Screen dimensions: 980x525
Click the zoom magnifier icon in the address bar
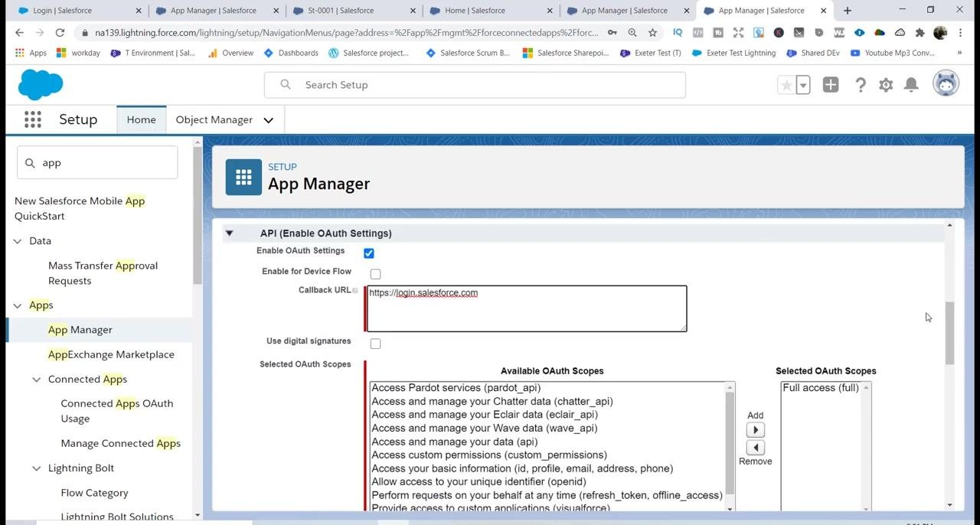tap(632, 33)
